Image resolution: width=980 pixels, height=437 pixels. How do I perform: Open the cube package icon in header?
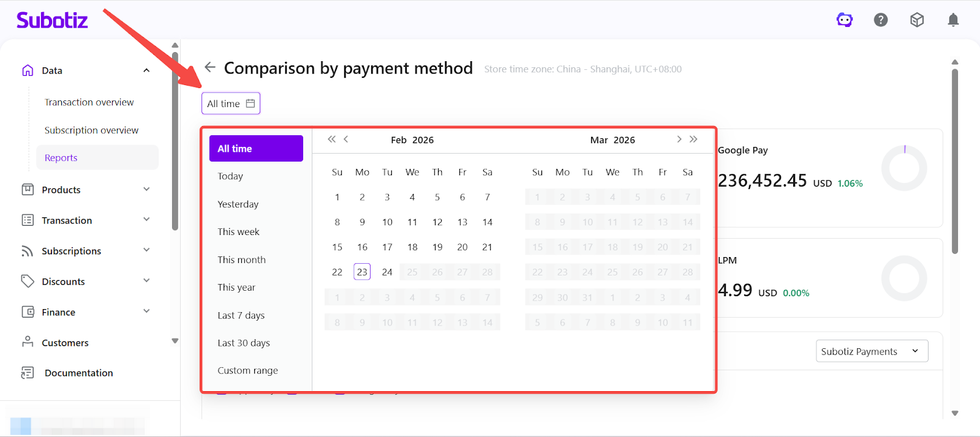click(x=917, y=20)
